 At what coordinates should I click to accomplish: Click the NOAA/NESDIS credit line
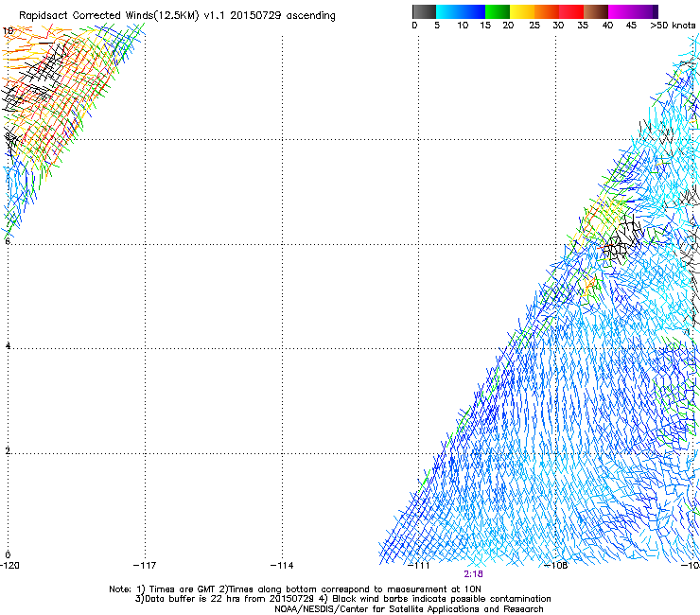tap(409, 609)
